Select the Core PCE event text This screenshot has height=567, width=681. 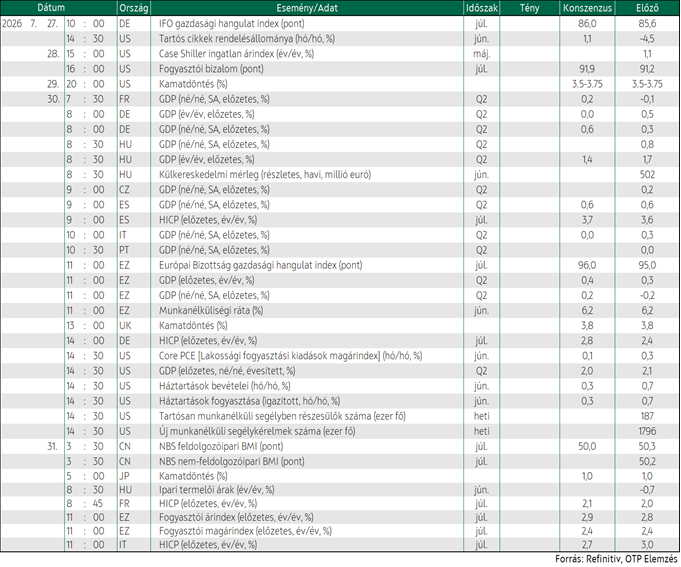[x=291, y=356]
